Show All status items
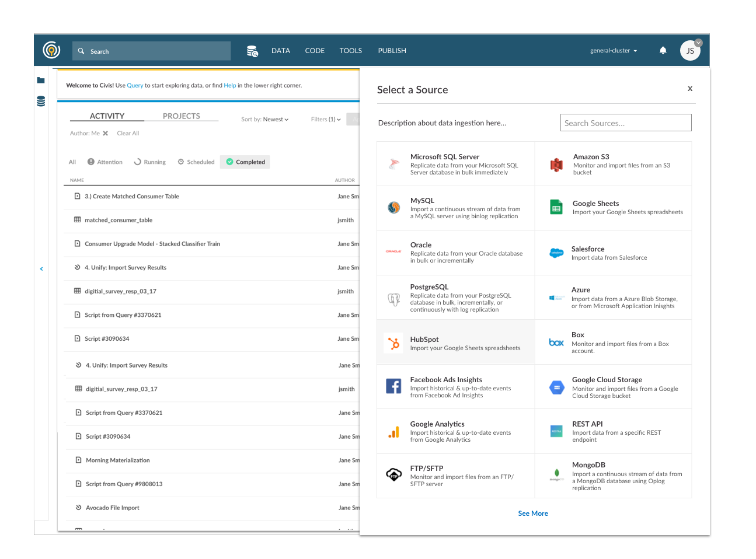 click(x=72, y=162)
